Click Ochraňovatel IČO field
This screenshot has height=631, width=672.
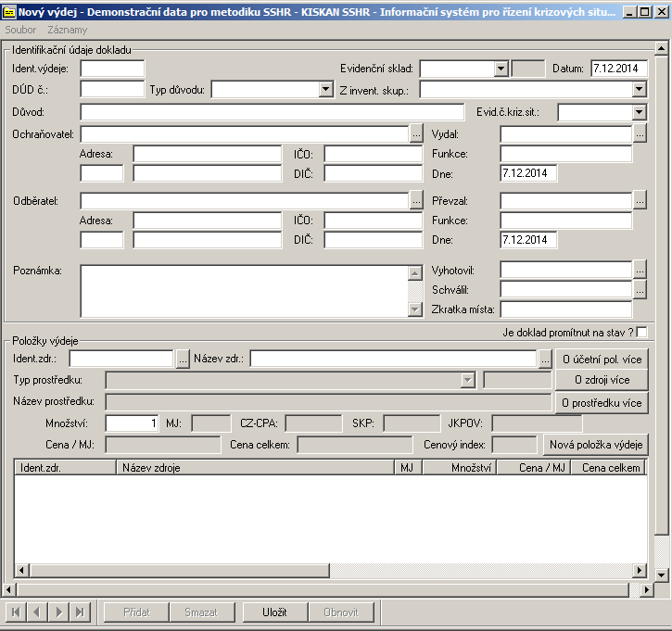click(x=374, y=154)
